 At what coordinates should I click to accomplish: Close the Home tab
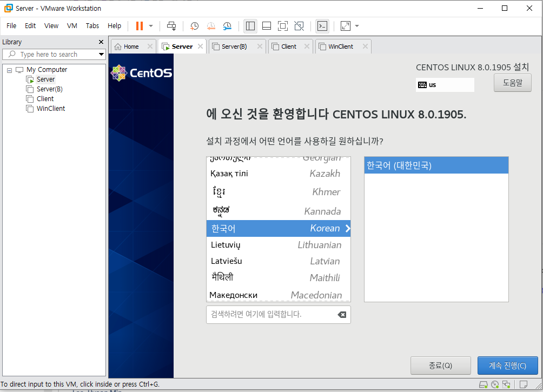pos(150,46)
